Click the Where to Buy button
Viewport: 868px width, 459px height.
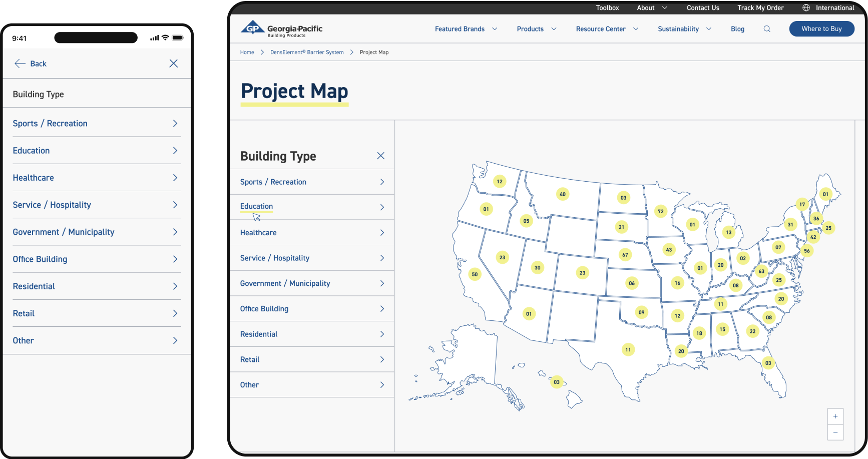tap(821, 29)
